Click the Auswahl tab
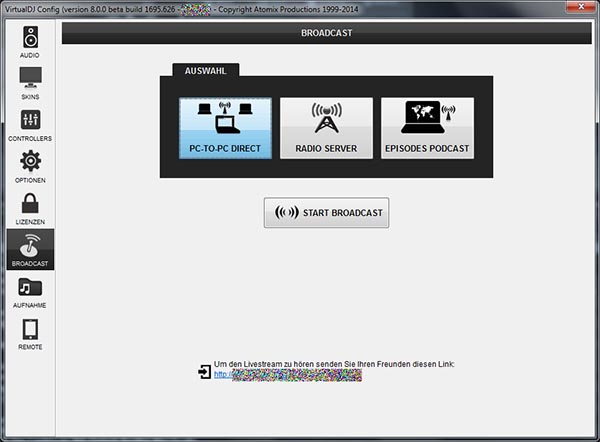This screenshot has width=600, height=442. 206,70
